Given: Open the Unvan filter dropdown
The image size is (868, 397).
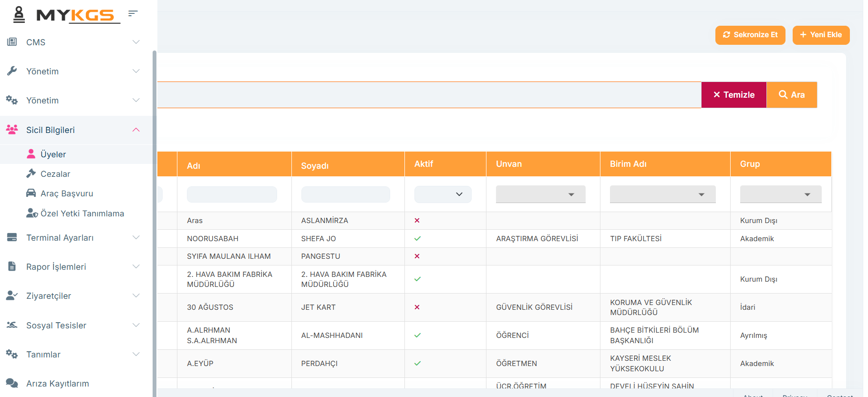Looking at the screenshot, I should [x=540, y=194].
